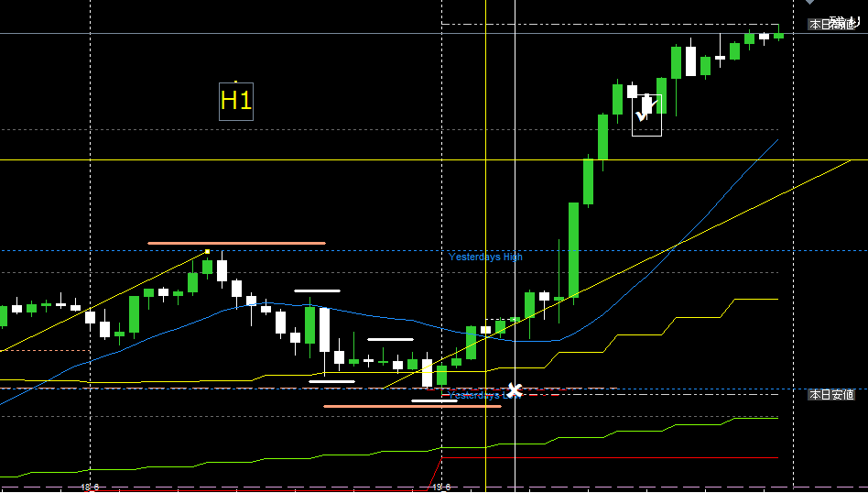Select the checkmark arrow icon on the candle
868x493 pixels.
point(641,115)
